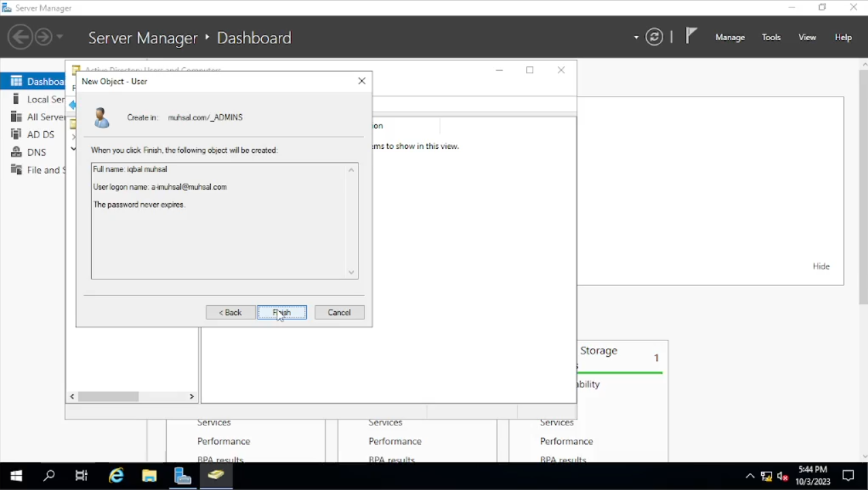Go back with the Back button
This screenshot has width=868, height=490.
231,313
